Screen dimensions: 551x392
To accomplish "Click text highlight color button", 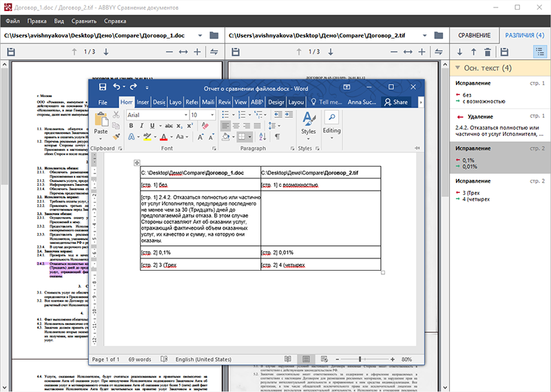I will (x=147, y=137).
